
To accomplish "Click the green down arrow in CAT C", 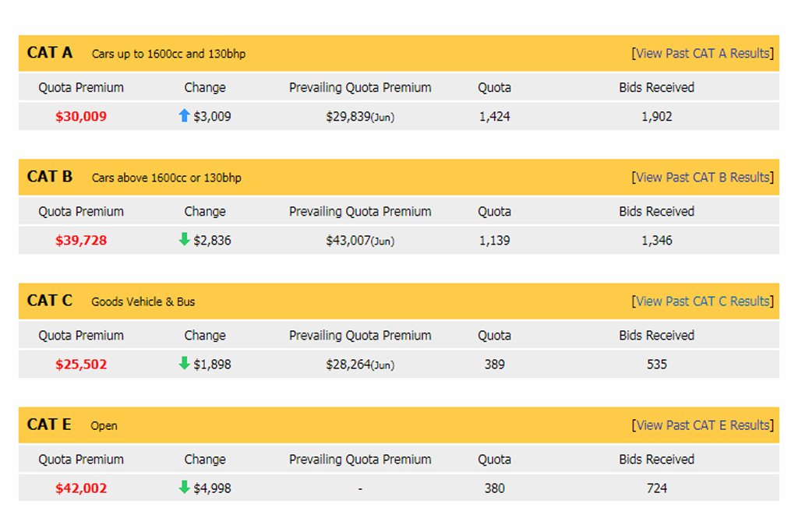I will (x=184, y=363).
